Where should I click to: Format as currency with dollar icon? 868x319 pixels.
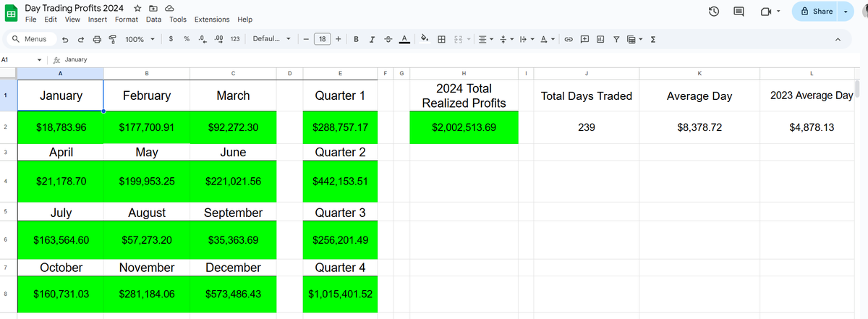click(170, 39)
